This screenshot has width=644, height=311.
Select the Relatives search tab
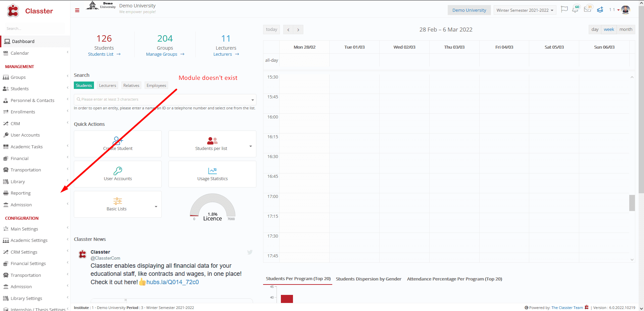[131, 86]
